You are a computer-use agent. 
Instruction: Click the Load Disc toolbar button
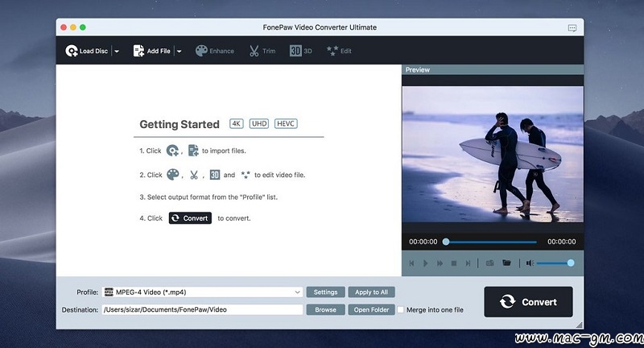click(87, 51)
